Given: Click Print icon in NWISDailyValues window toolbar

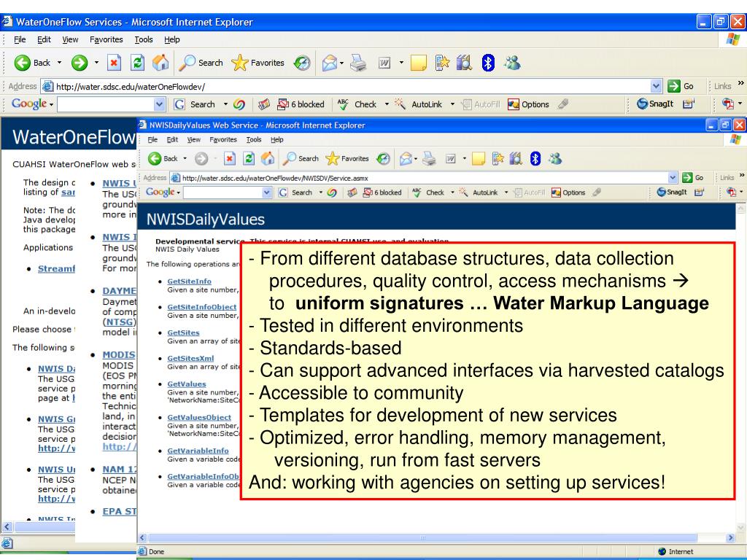Looking at the screenshot, I should [x=429, y=158].
